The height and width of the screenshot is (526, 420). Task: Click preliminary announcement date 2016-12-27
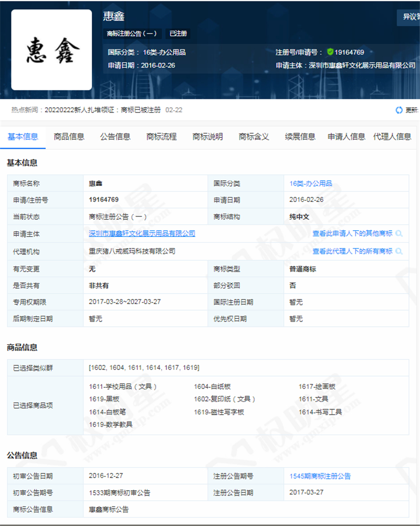point(106,476)
